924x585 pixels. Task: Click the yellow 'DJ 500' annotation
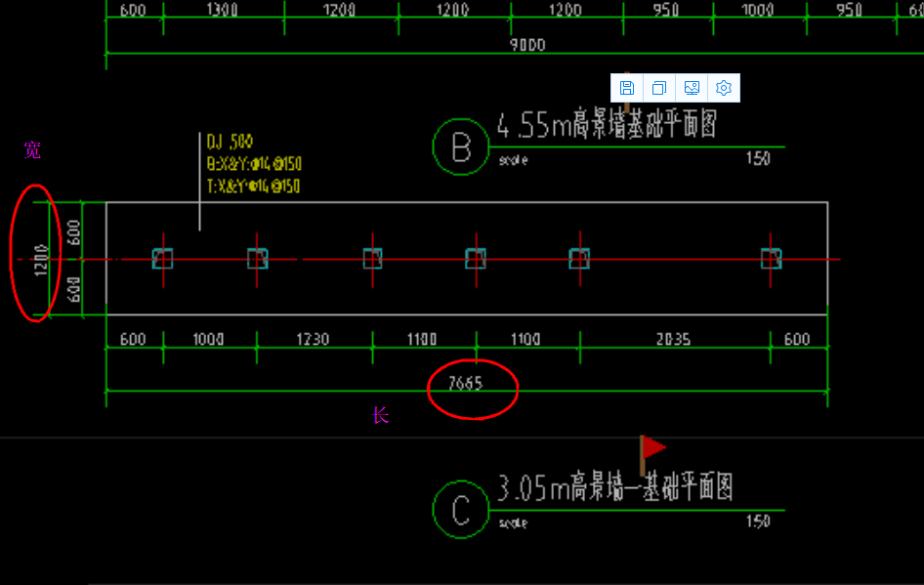tap(230, 142)
